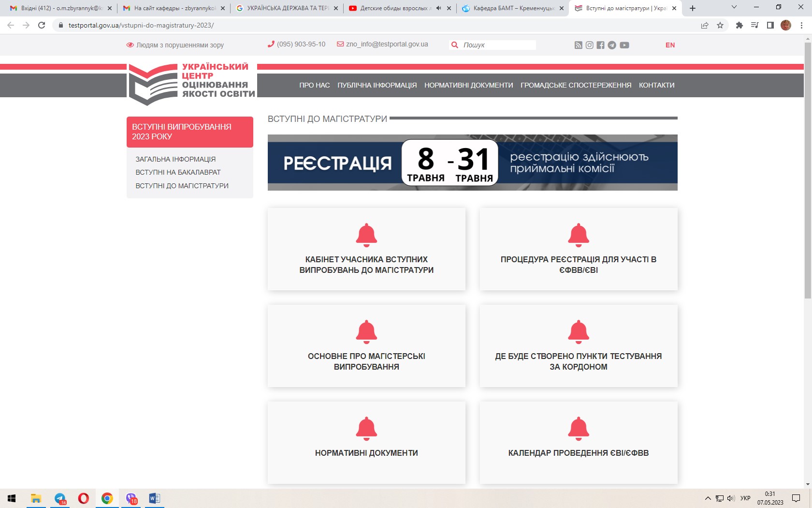Open the КОНТАКТИ menu
This screenshot has width=812, height=508.
pos(657,85)
